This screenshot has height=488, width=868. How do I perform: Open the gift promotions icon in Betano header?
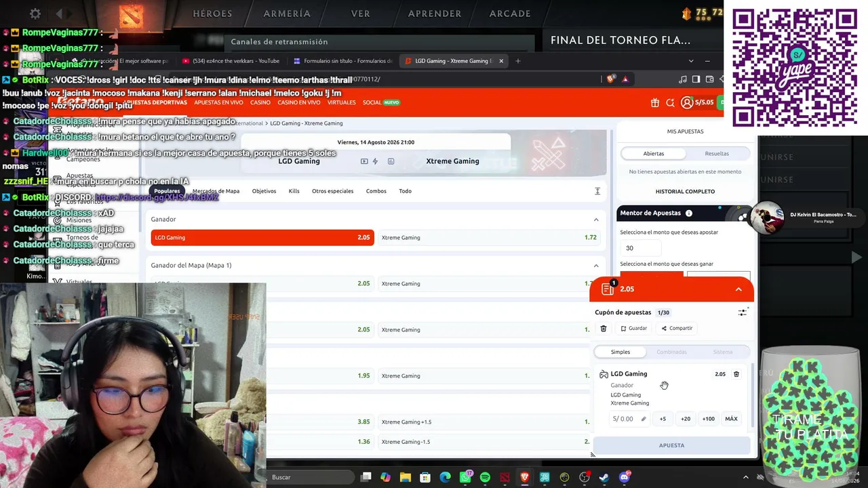point(654,103)
